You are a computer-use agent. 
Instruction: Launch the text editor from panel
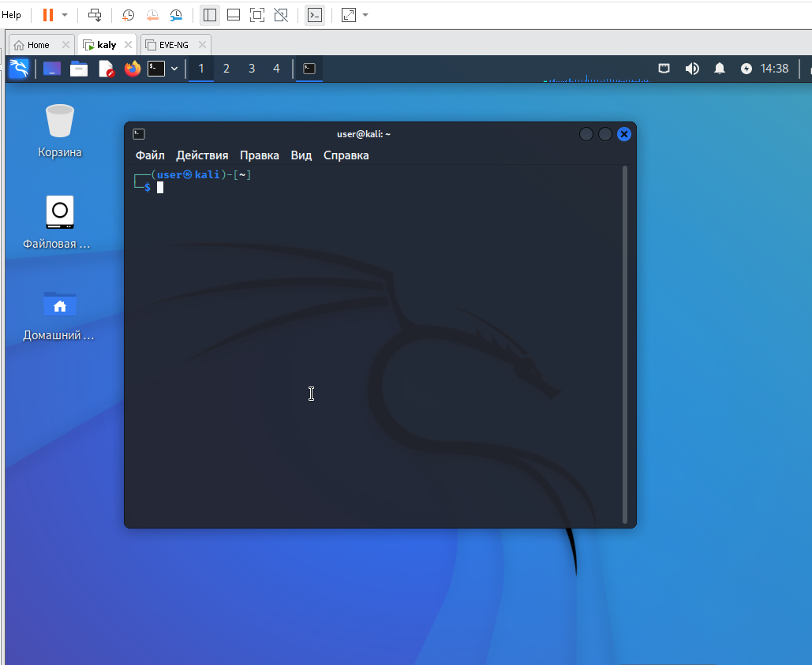point(107,69)
